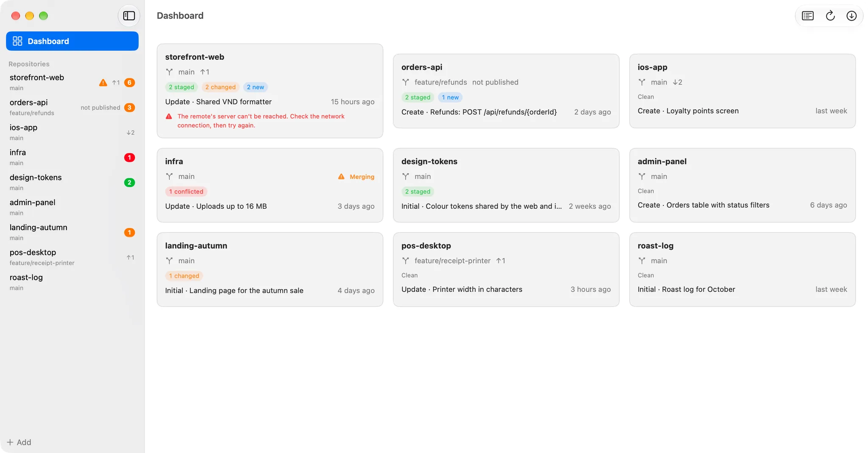Click the 2 staged tag on design-tokens card
This screenshot has width=868, height=453.
click(x=417, y=191)
